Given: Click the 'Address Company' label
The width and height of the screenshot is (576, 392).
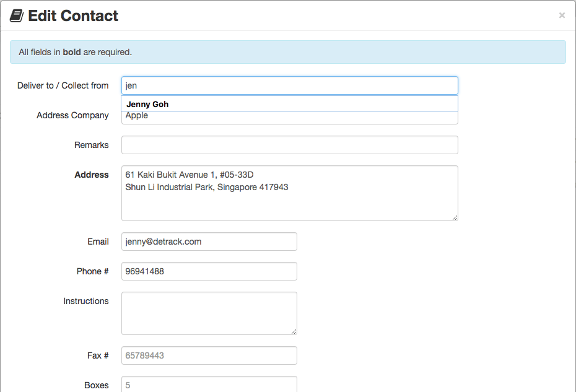Looking at the screenshot, I should click(72, 115).
